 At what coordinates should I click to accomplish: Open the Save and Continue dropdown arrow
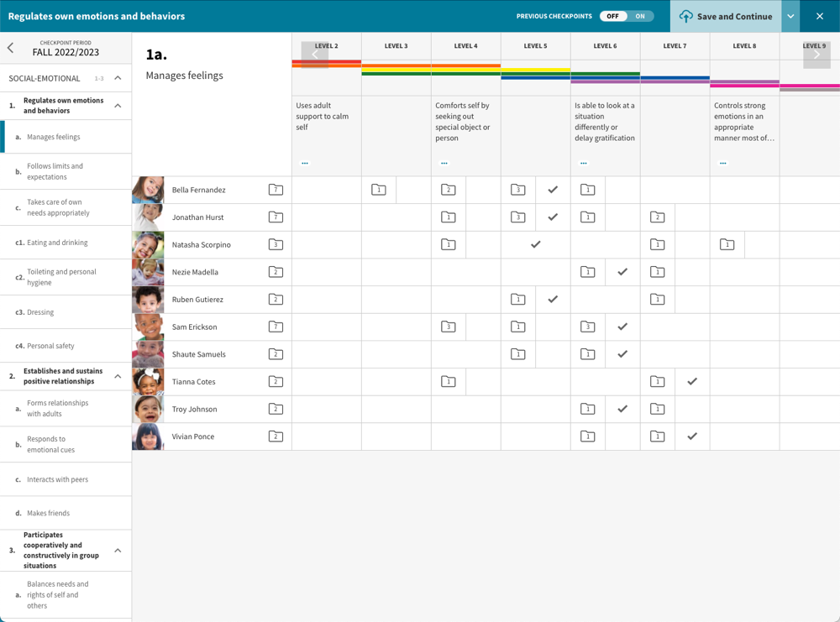[790, 16]
